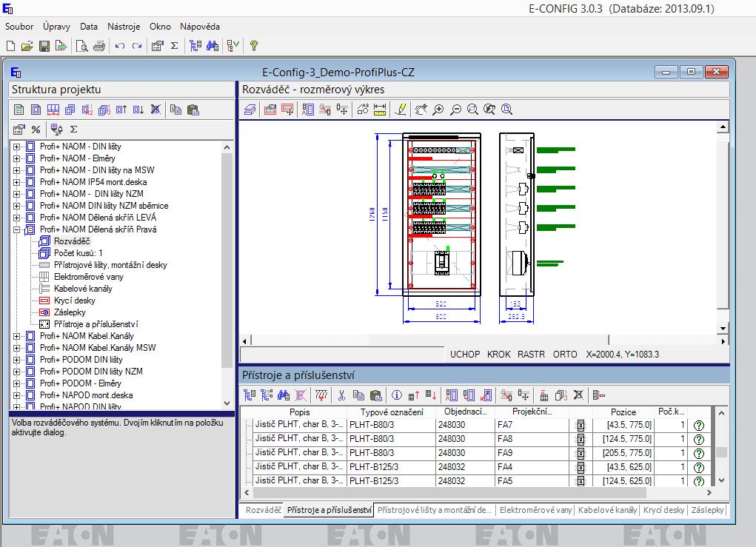Open a project using the folder icon
The width and height of the screenshot is (756, 547).
tap(27, 46)
